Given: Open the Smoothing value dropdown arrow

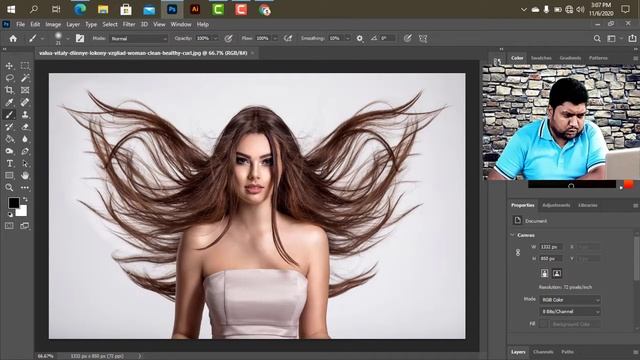Looking at the screenshot, I should point(348,38).
